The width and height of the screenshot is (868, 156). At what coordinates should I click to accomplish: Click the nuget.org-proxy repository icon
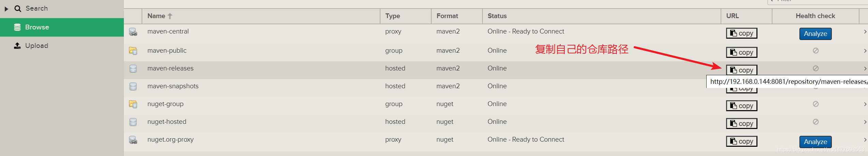[133, 140]
